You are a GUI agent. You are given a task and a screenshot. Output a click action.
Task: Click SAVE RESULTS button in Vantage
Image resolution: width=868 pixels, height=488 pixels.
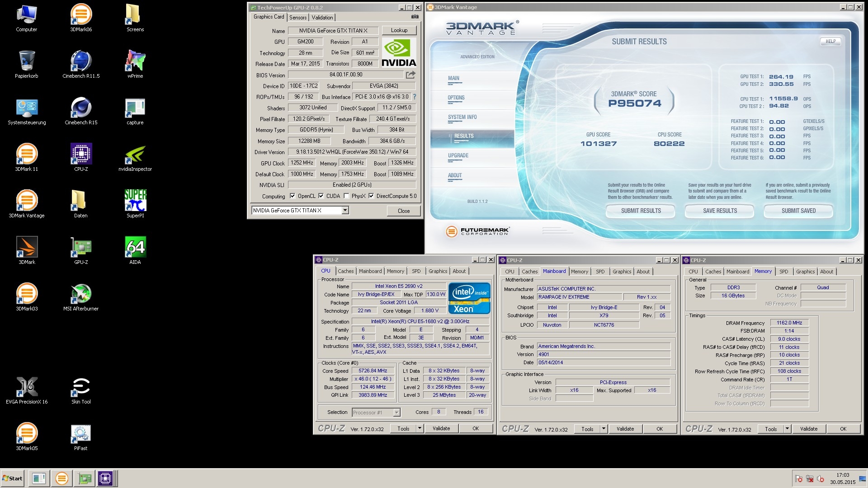[x=720, y=211]
